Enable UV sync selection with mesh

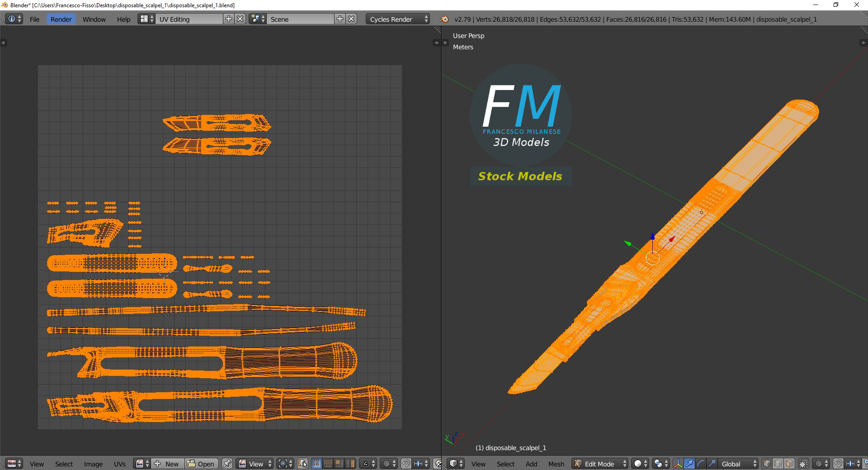point(302,464)
